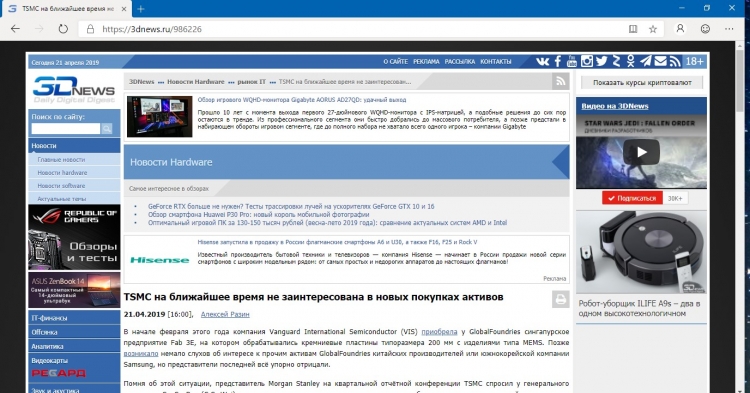Screen dimensions: 750x393
Task: Open Offсянка sidebar section
Action: tap(74, 332)
